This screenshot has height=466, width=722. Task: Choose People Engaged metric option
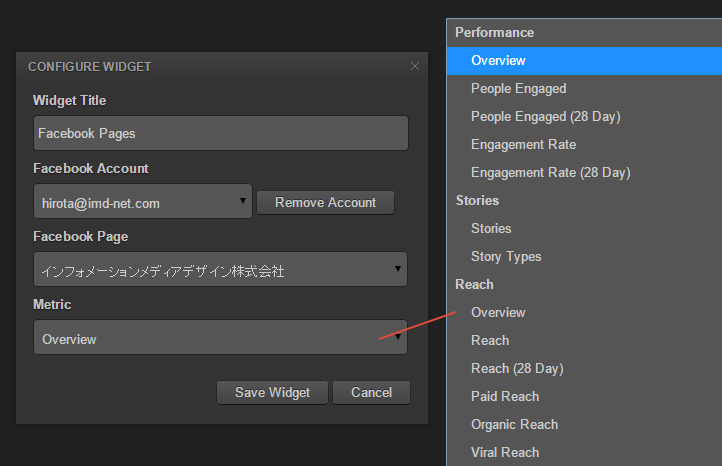(x=584, y=88)
